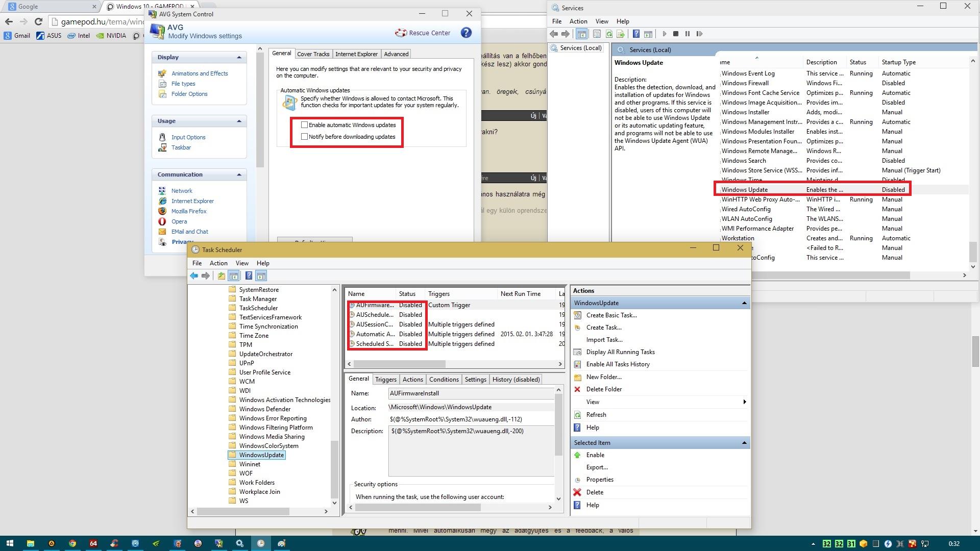Click Services toolbar Help icon
980x551 pixels.
(x=636, y=34)
